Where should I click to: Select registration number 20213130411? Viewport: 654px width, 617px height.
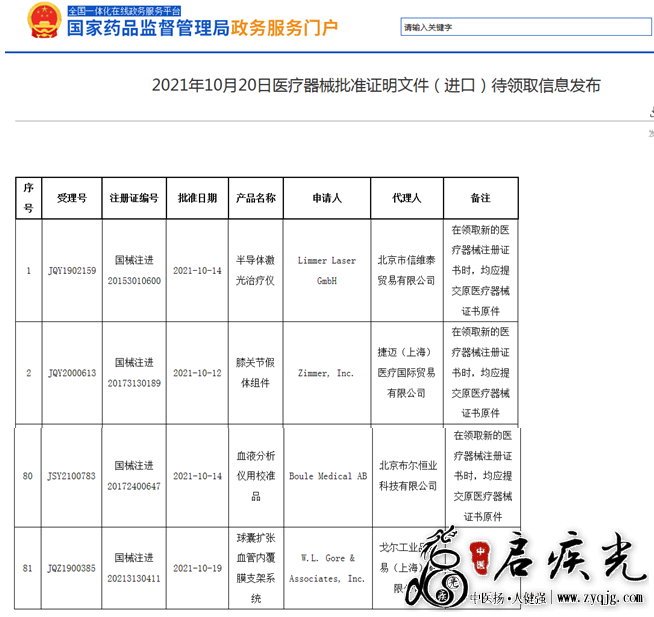[x=134, y=578]
